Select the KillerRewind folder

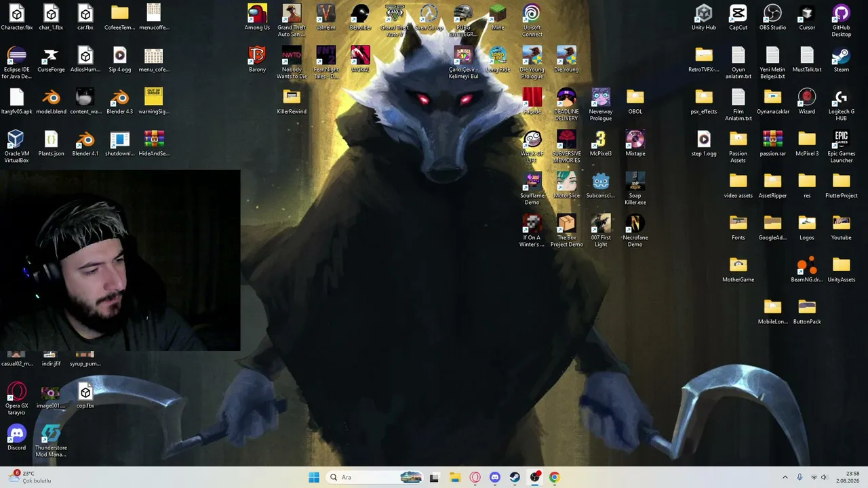[292, 102]
